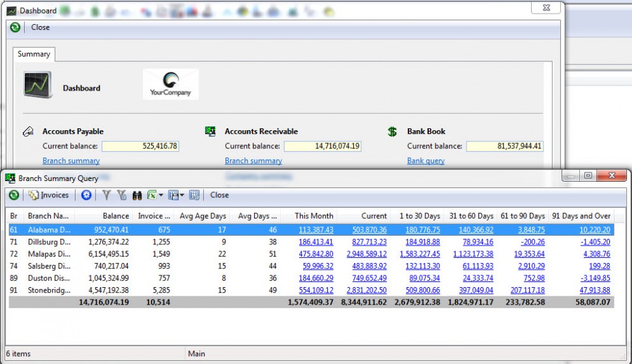The width and height of the screenshot is (632, 364).
Task: Select the Alabama D... branch row name
Action: 49,230
